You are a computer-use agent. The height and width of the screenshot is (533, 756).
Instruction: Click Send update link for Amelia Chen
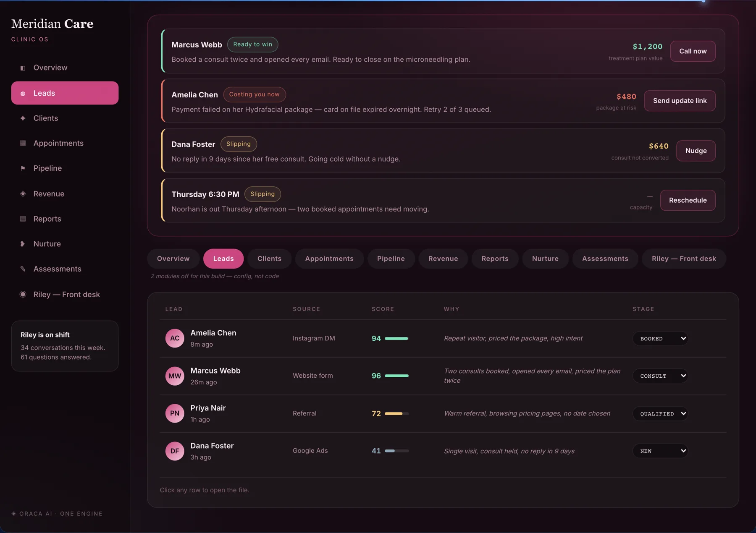(680, 101)
